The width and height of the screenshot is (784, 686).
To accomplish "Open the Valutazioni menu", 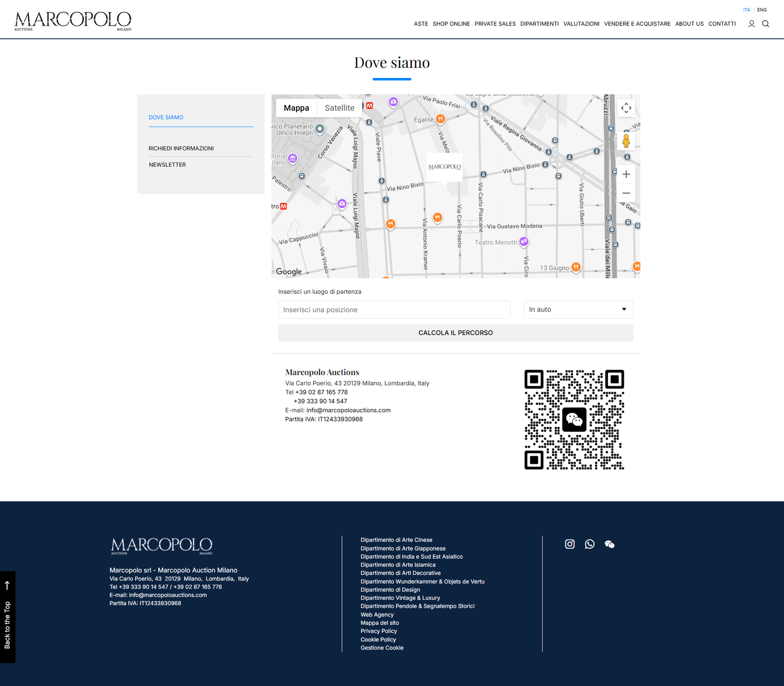I will (582, 24).
